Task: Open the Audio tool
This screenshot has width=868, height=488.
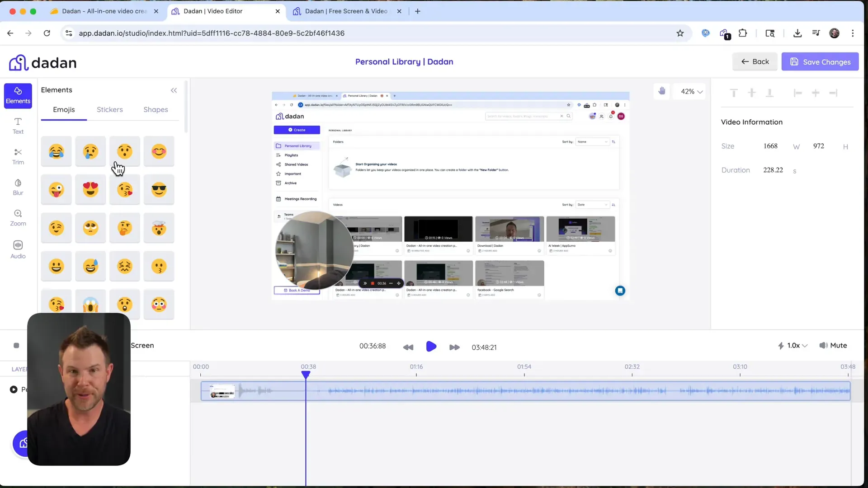Action: pos(18,249)
